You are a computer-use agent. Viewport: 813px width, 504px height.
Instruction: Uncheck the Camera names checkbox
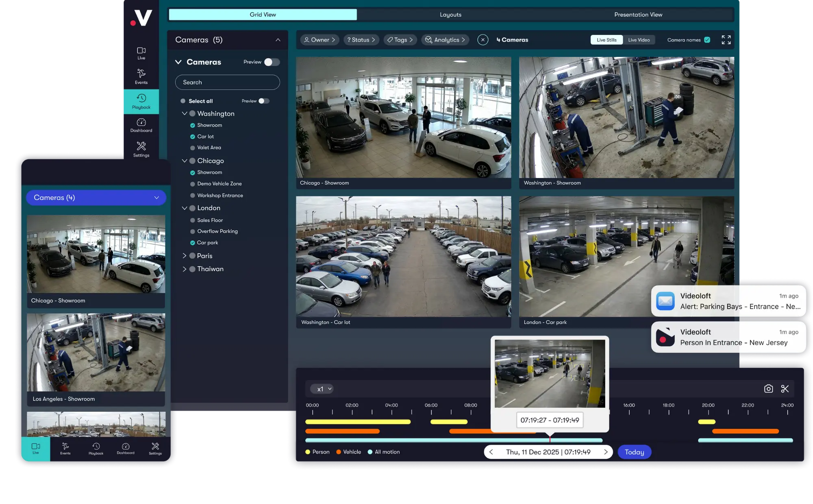pos(707,40)
